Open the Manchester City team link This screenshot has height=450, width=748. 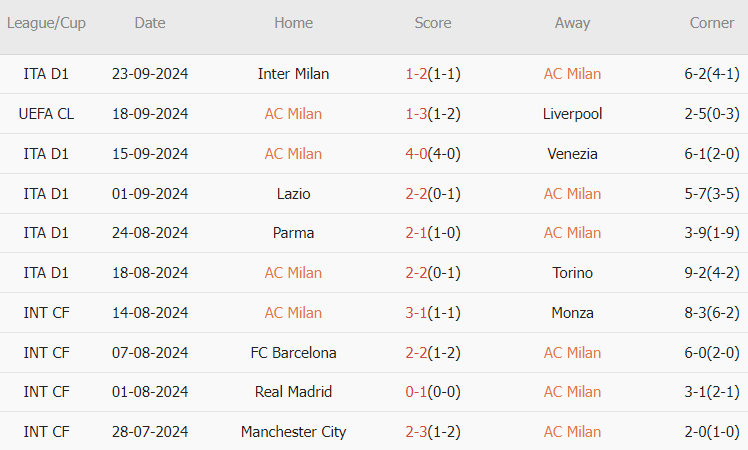tap(293, 432)
